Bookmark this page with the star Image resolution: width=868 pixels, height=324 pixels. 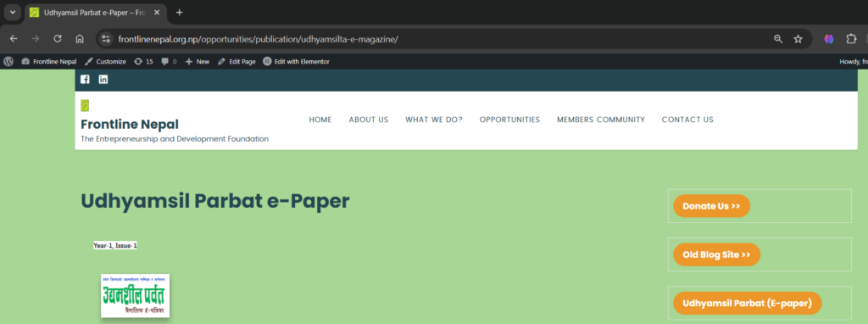point(798,39)
